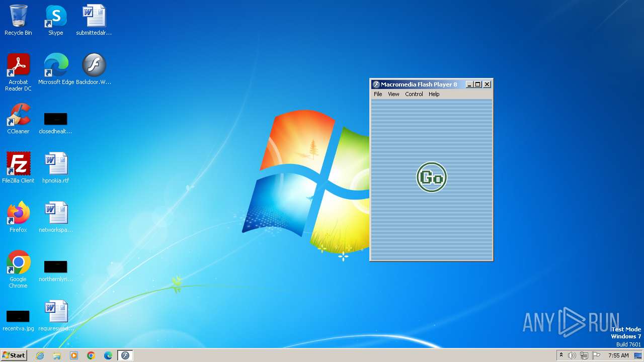Click the Flash Player taskbar button

125,355
